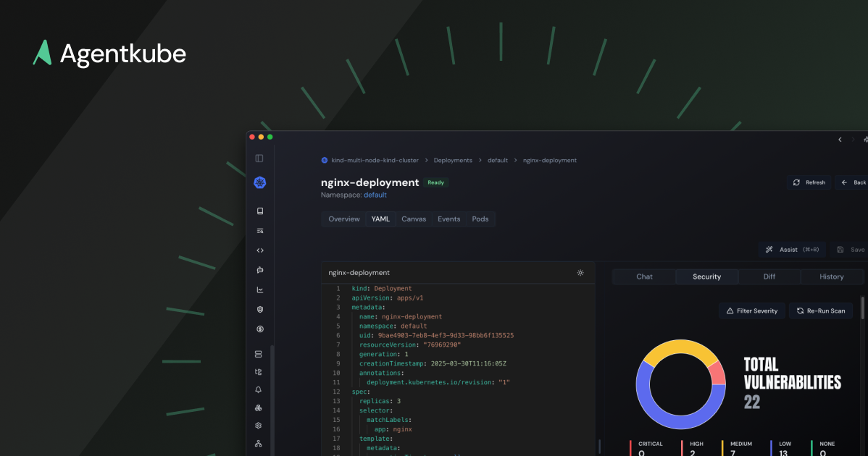Open the tree structure icon in sidebar
The image size is (868, 456).
pyautogui.click(x=258, y=372)
